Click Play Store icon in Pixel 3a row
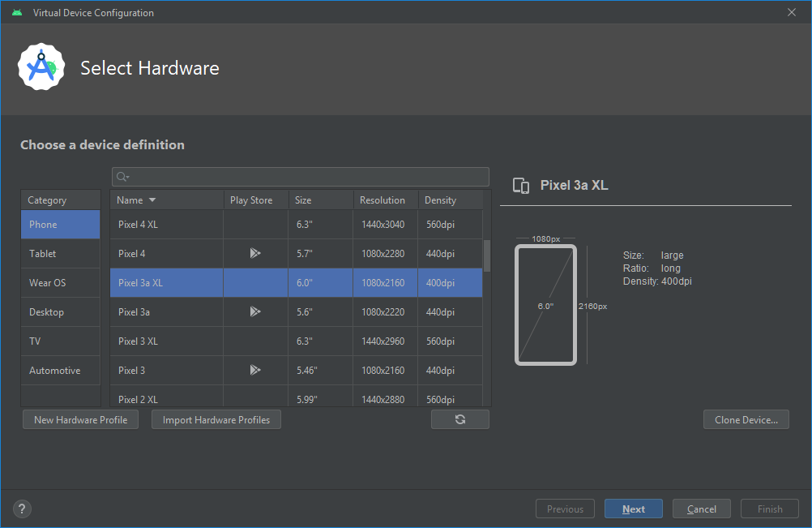Viewport: 812px width, 528px height. coord(254,312)
